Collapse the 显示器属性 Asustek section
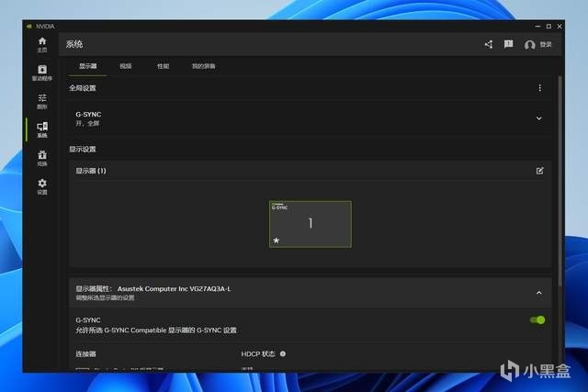This screenshot has height=392, width=588. 539,293
